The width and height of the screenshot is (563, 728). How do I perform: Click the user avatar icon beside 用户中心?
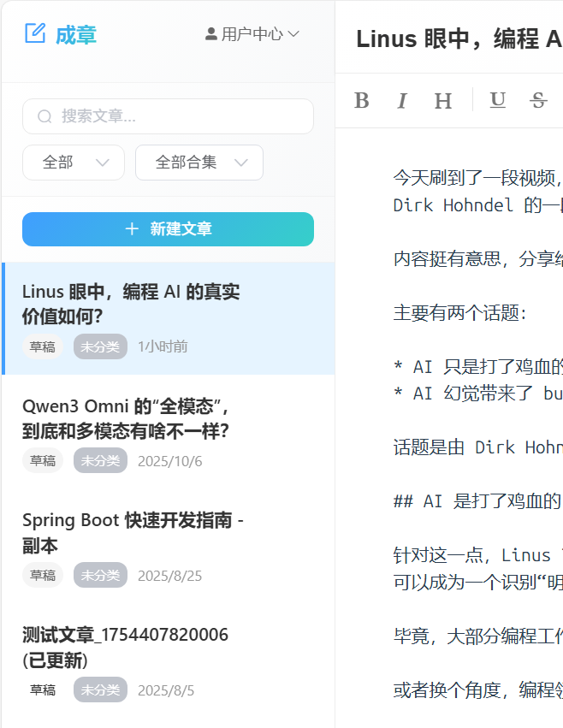coord(211,34)
